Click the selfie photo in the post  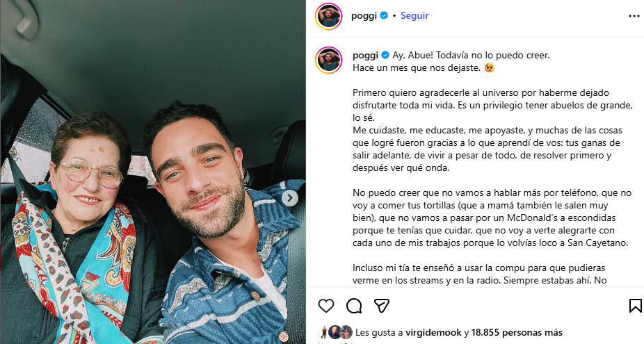coord(153,172)
